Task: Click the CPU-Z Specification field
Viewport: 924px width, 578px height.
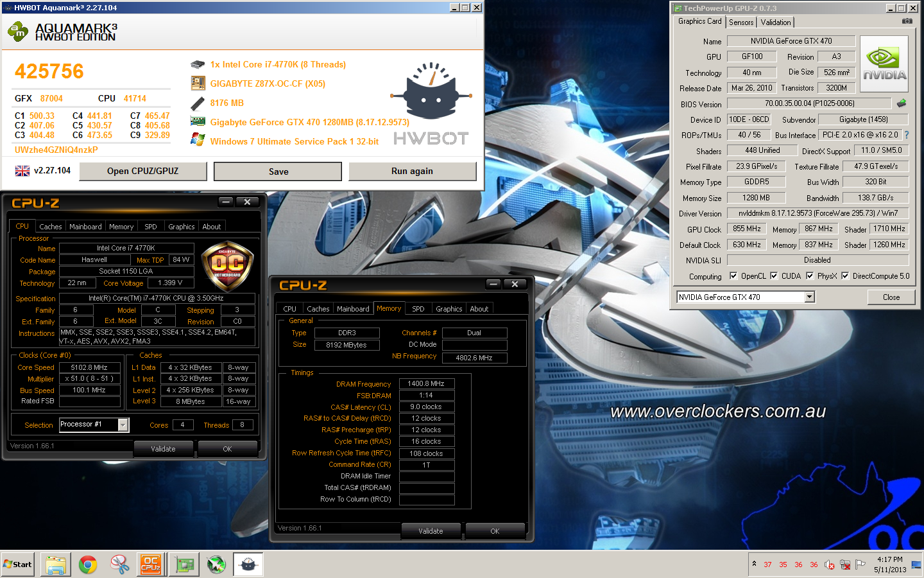Action: [x=157, y=299]
